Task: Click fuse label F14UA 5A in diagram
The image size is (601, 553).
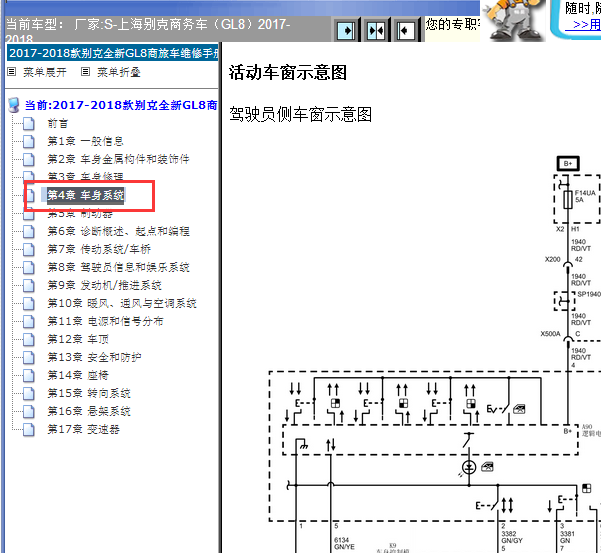Action: click(585, 196)
